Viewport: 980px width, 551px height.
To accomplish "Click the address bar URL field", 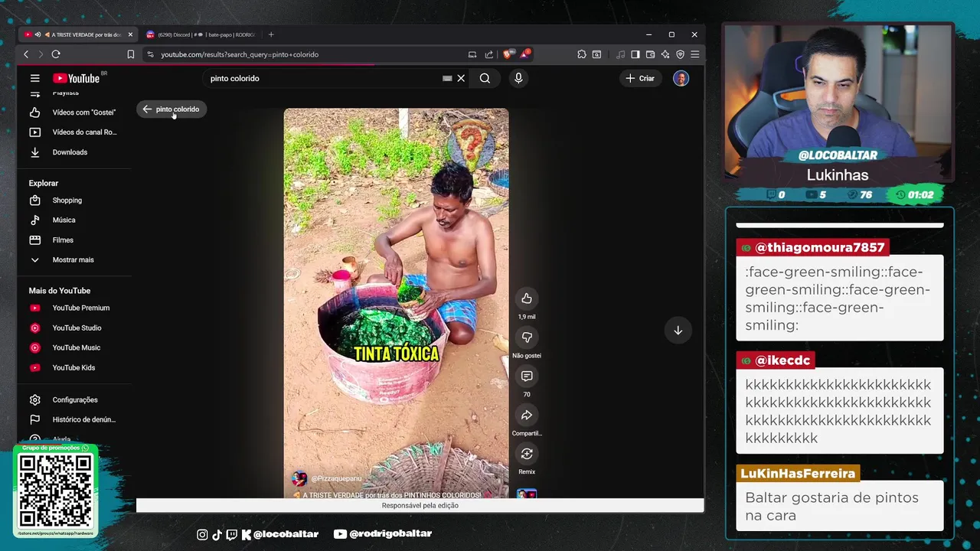I will (306, 54).
